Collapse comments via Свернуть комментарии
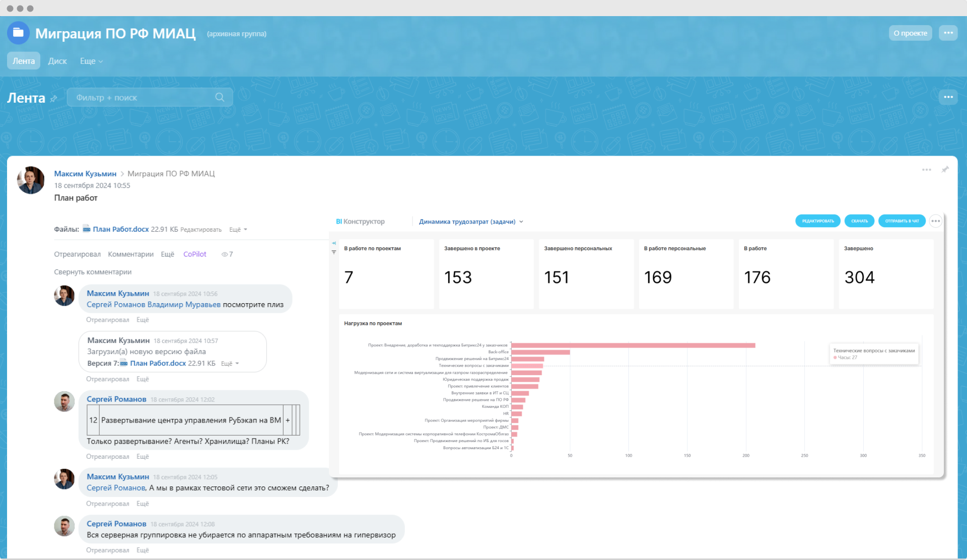Screen dimensions: 967x560 pyautogui.click(x=93, y=272)
